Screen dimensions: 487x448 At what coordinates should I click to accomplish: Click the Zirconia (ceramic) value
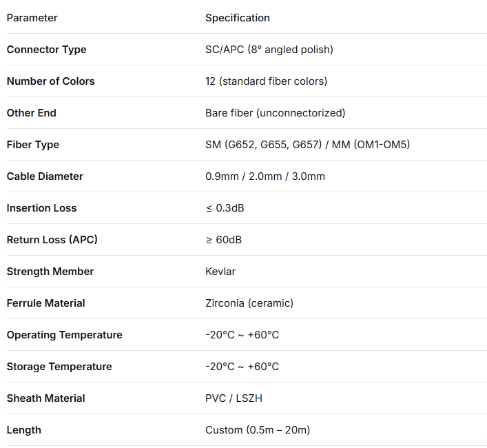point(249,303)
